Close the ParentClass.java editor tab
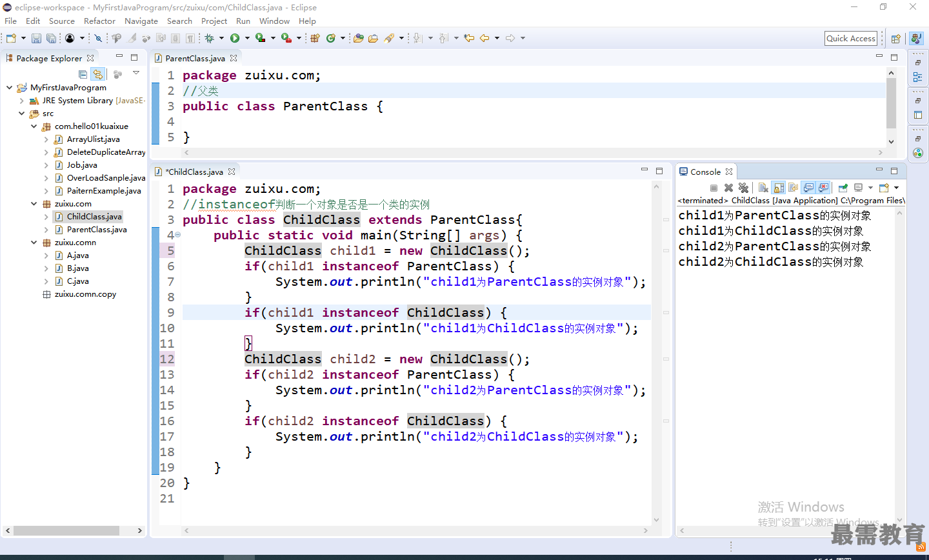 [x=234, y=58]
